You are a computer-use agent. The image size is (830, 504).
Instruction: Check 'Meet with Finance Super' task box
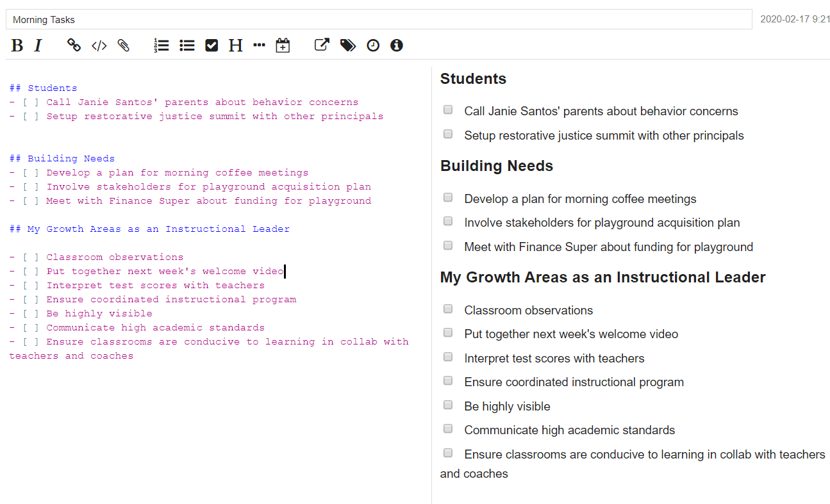(x=448, y=245)
